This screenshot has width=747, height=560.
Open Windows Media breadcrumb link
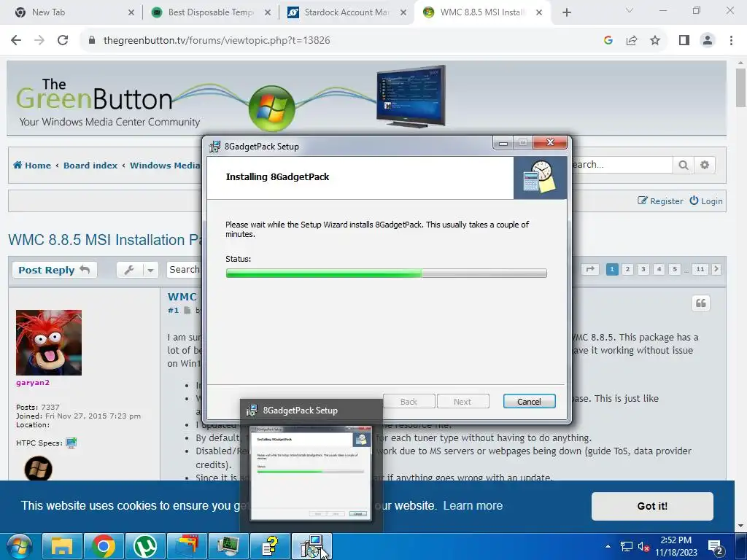(x=165, y=166)
